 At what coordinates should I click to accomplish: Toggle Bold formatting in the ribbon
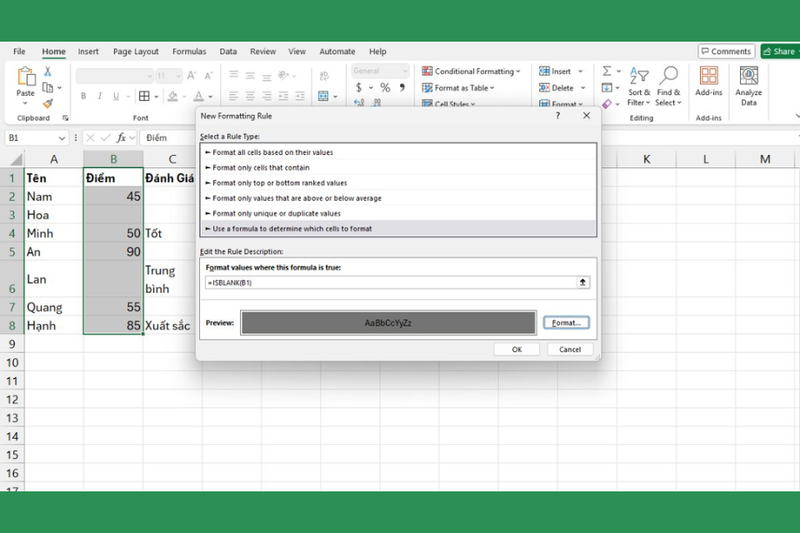pos(83,96)
